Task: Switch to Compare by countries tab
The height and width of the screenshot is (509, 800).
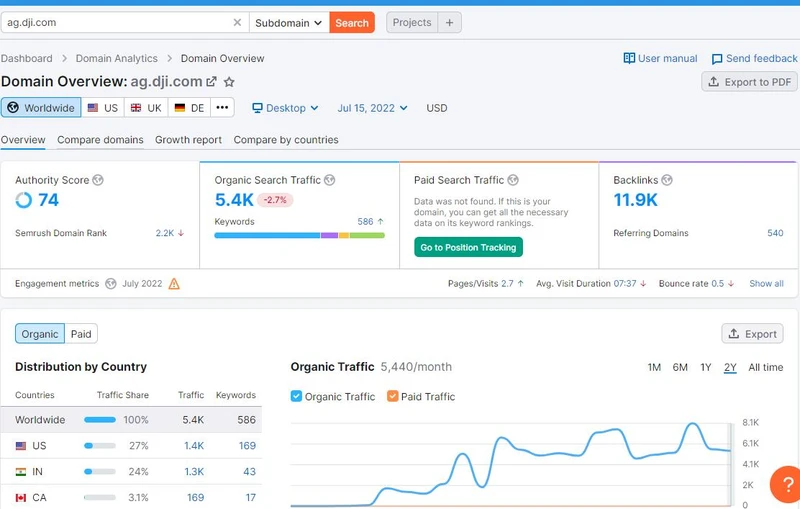Action: pyautogui.click(x=286, y=140)
